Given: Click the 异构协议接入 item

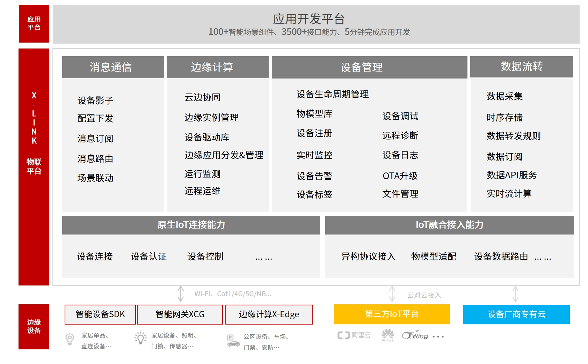Looking at the screenshot, I should (368, 257).
